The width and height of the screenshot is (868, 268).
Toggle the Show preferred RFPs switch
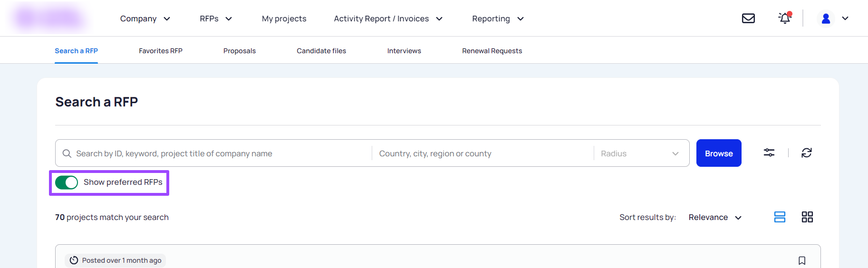tap(66, 182)
